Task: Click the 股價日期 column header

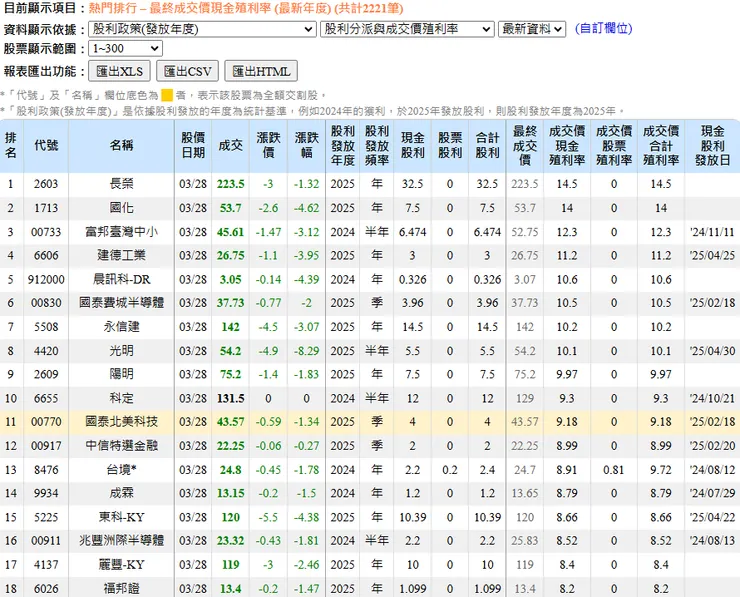Action: click(193, 145)
